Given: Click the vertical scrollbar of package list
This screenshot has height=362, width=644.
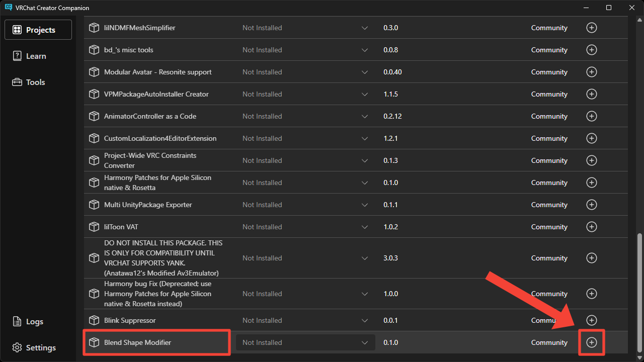Looking at the screenshot, I should [x=639, y=292].
